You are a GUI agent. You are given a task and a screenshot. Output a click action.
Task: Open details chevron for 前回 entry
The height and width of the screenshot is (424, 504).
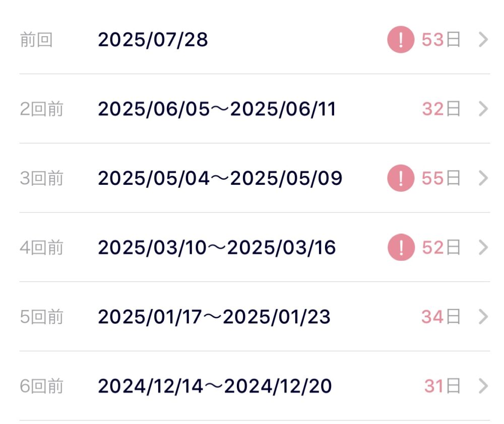[x=483, y=39]
